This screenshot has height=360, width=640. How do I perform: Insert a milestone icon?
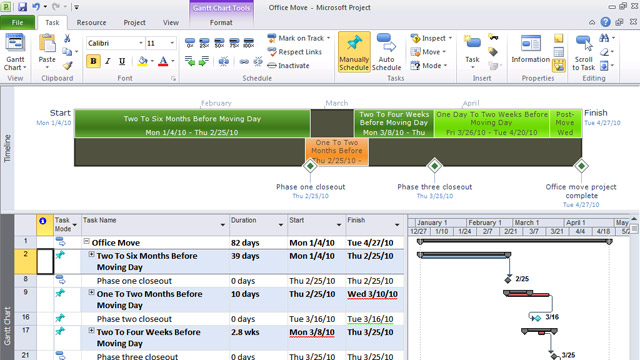point(493,51)
